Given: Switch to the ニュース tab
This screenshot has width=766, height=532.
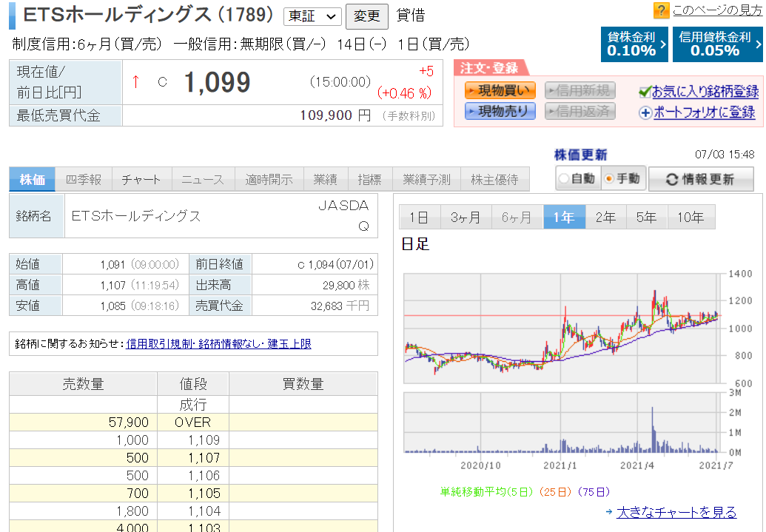Looking at the screenshot, I should 204,179.
